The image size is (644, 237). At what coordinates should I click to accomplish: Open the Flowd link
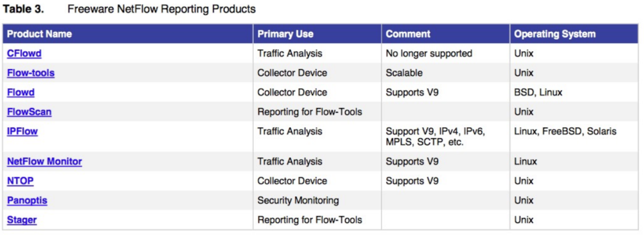[21, 92]
